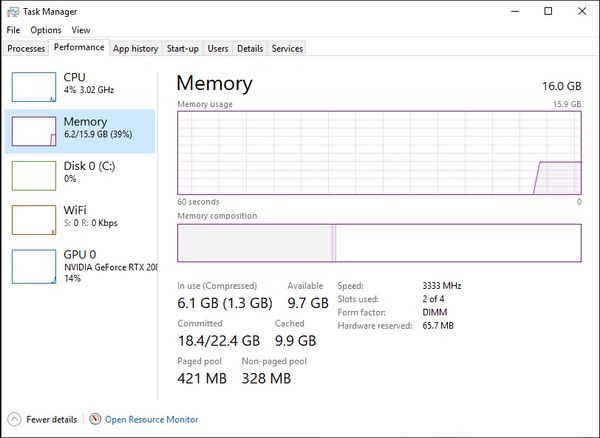
Task: Switch to the Start-up tab
Action: (183, 49)
